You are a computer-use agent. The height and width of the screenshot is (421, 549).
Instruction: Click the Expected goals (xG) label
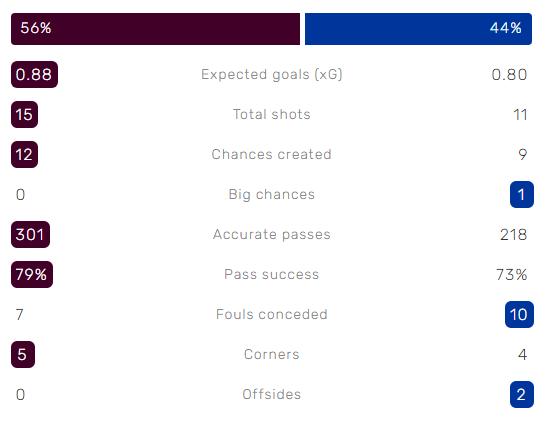pyautogui.click(x=272, y=75)
